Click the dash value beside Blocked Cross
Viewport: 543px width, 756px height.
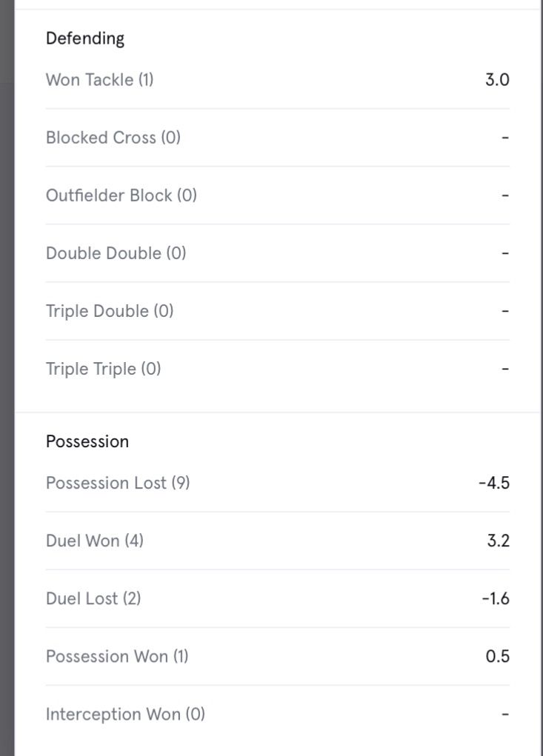tap(505, 138)
